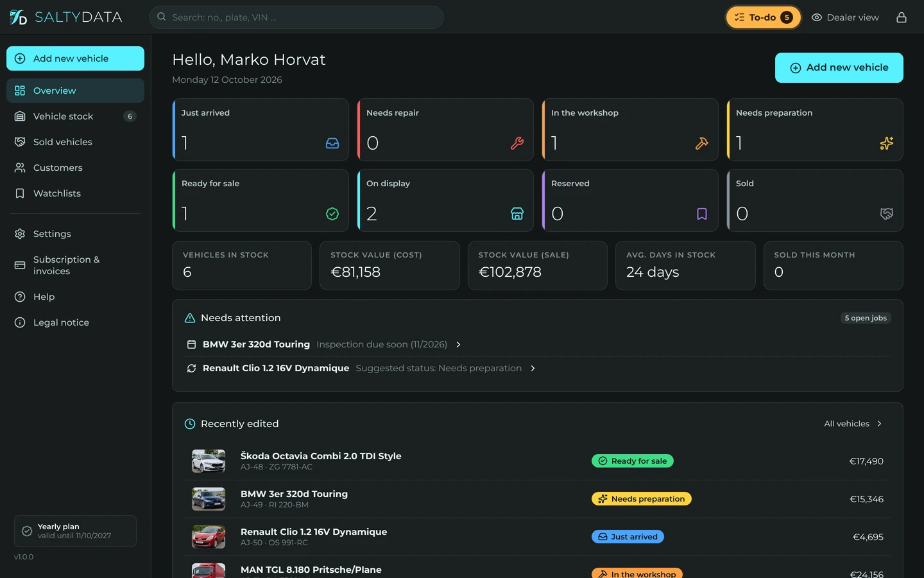Image resolution: width=924 pixels, height=578 pixels.
Task: Open the To-do list with 5 items
Action: click(x=764, y=17)
